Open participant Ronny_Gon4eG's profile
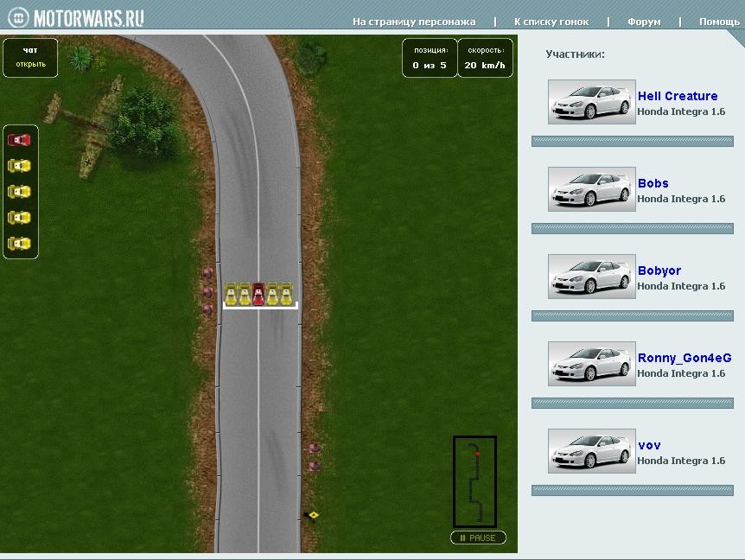 [x=685, y=358]
